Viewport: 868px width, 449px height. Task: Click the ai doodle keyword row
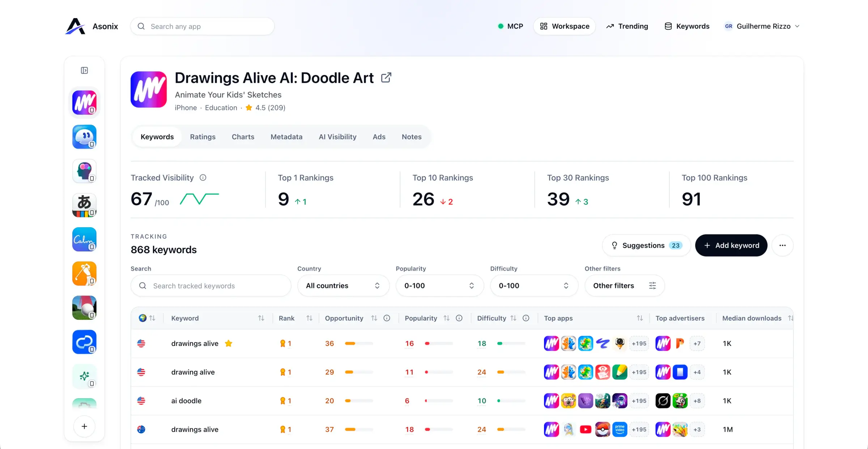click(462, 401)
